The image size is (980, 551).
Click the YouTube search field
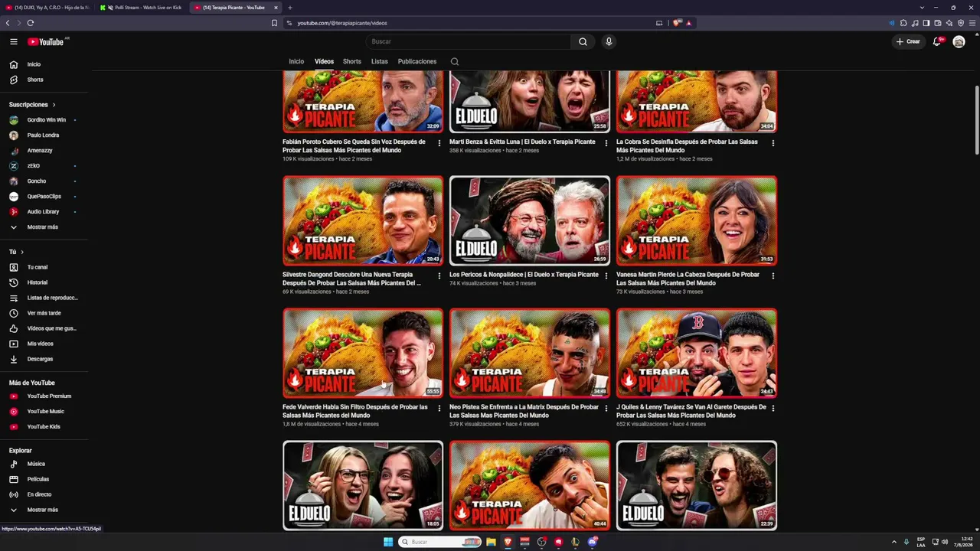pos(469,41)
